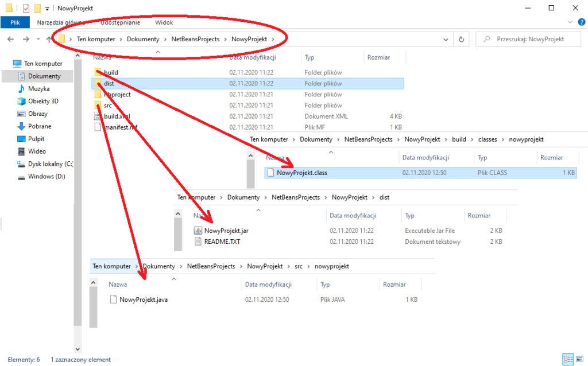The width and height of the screenshot is (588, 366).
Task: Open the src folder
Action: click(108, 106)
